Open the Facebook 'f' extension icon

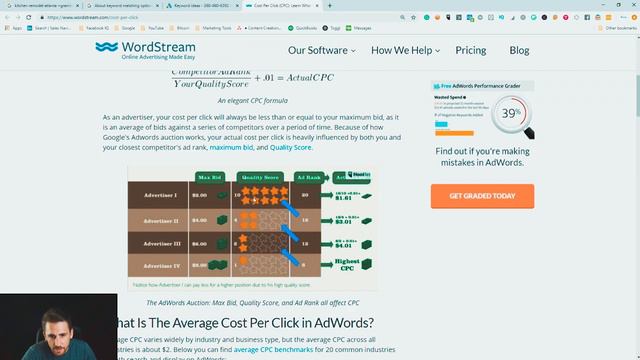click(x=587, y=18)
